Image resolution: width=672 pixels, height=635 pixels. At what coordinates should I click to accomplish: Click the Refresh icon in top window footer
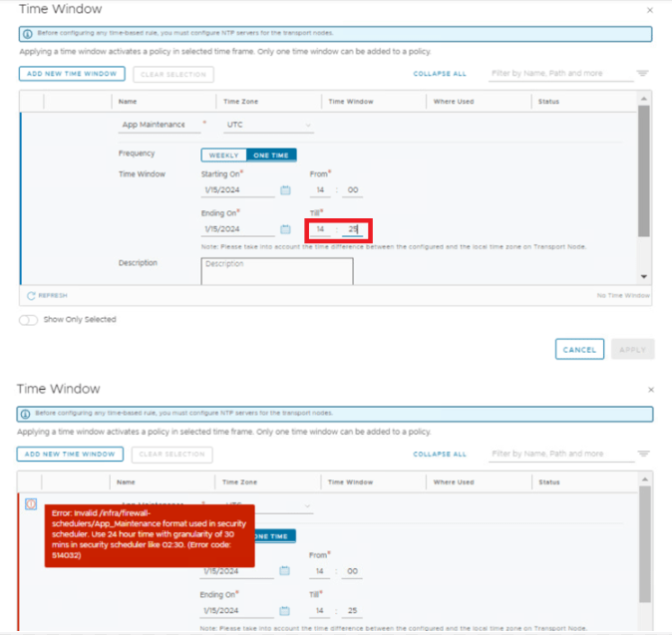tap(31, 296)
